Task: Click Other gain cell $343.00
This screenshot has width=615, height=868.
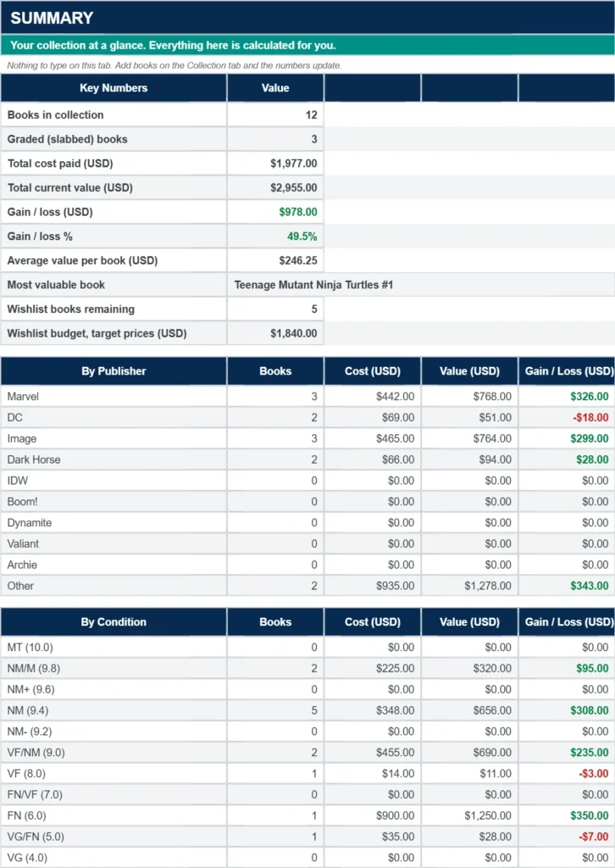Action: (x=567, y=586)
